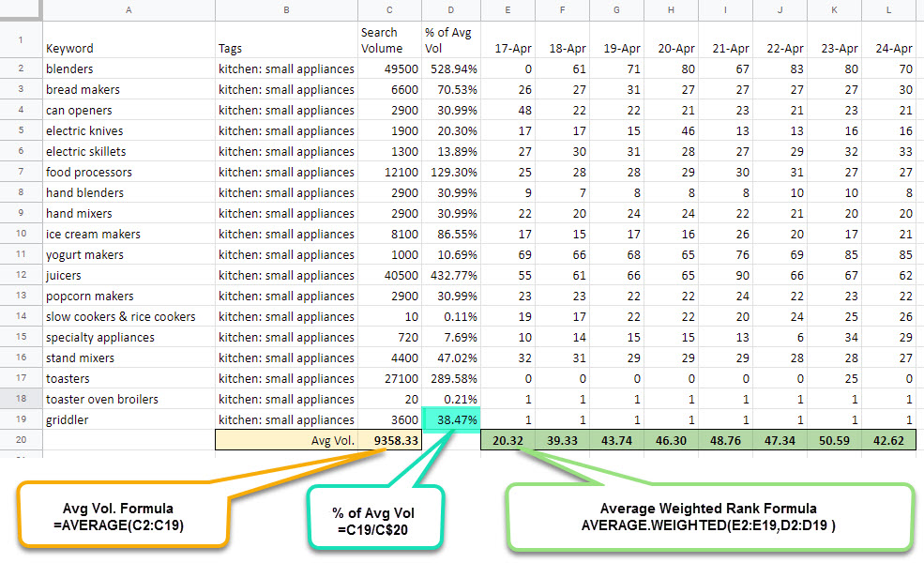
Task: Select the 'blenders' keyword cell
Action: (128, 68)
